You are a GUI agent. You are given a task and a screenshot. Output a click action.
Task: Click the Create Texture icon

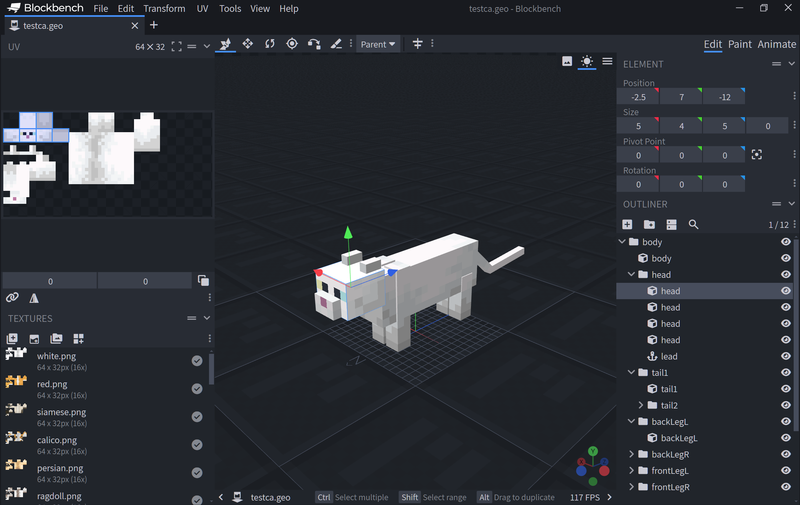click(x=12, y=338)
